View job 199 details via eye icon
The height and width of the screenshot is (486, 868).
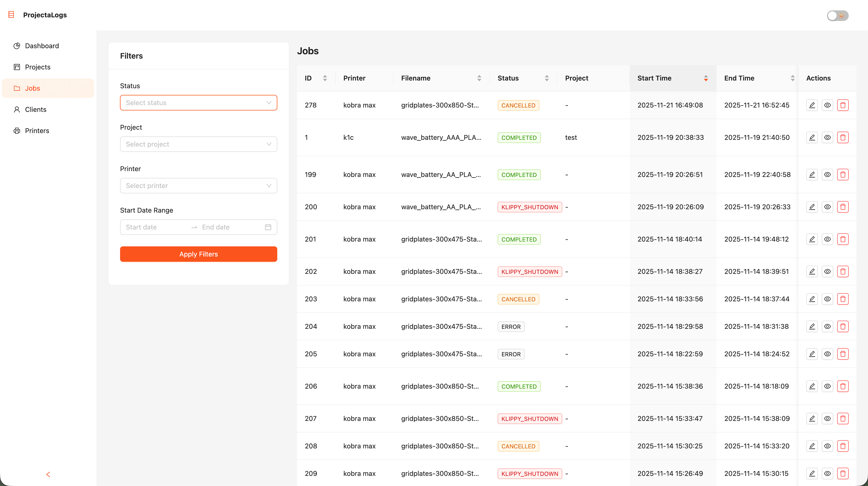[827, 175]
